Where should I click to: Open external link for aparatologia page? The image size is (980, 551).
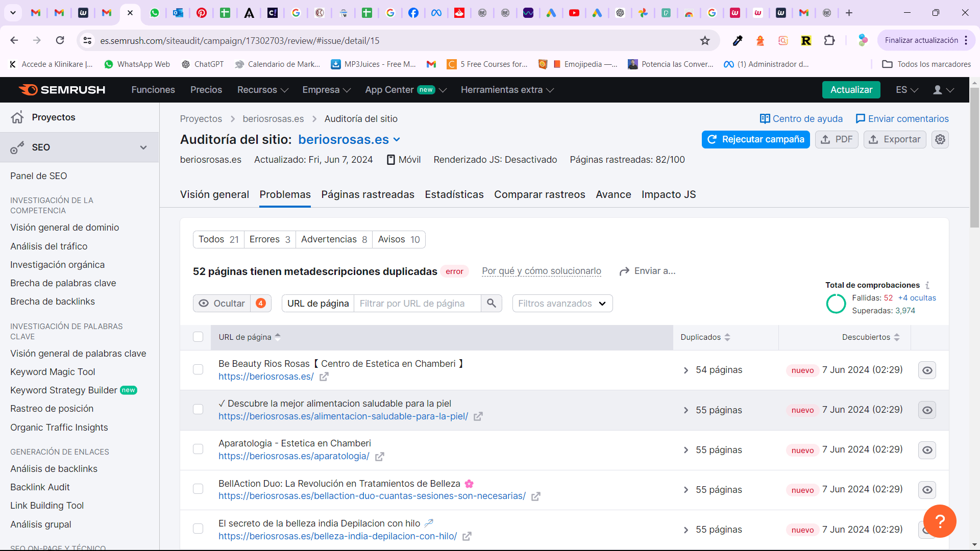pyautogui.click(x=379, y=457)
